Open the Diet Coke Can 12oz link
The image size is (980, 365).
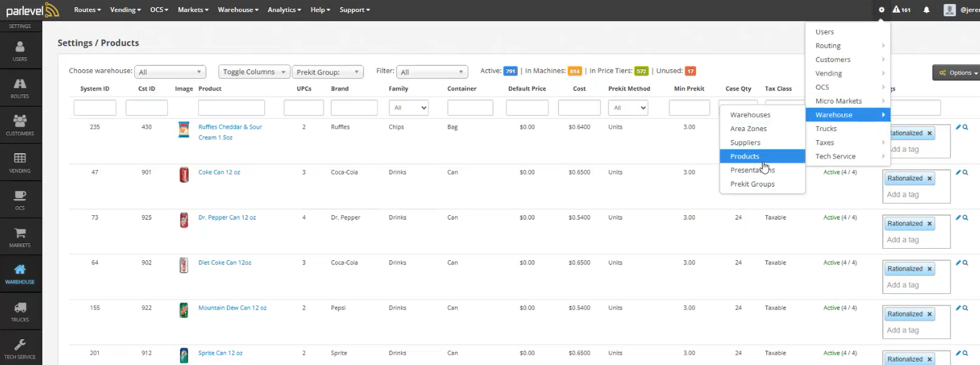(225, 263)
